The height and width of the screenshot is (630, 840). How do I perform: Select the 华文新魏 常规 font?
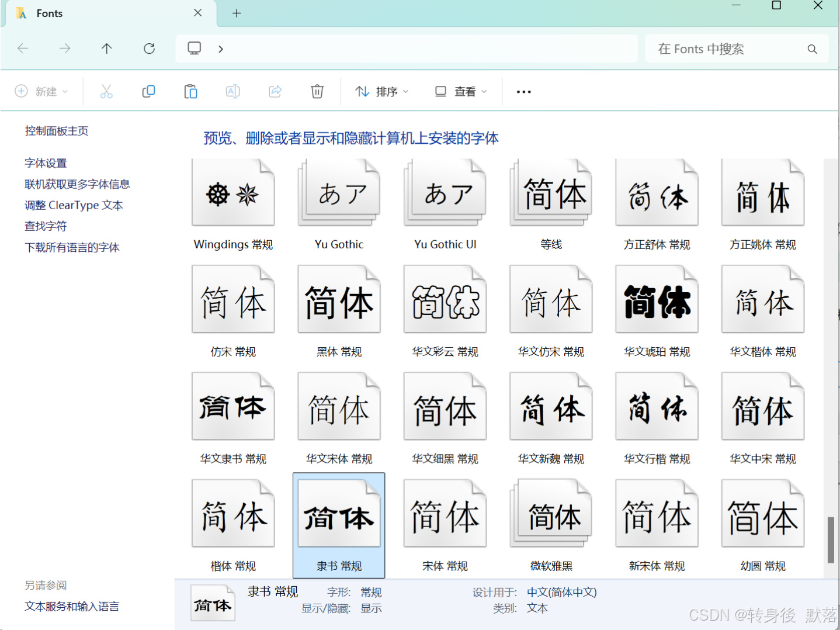[551, 418]
